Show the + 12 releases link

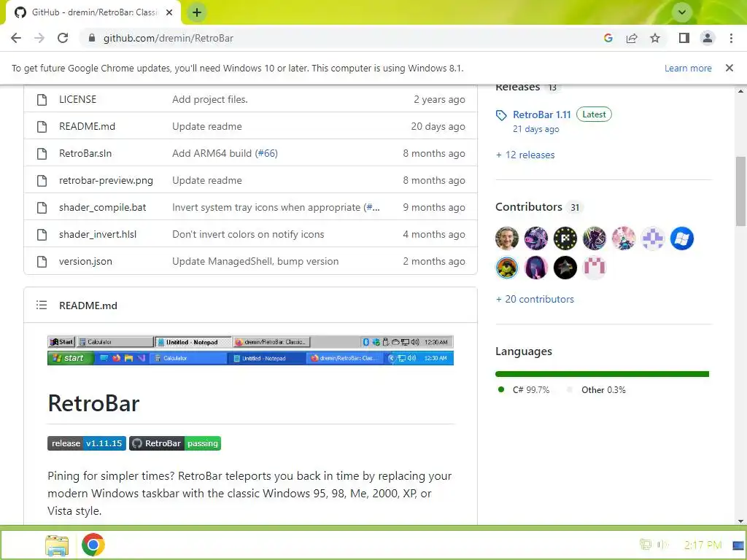pyautogui.click(x=525, y=155)
